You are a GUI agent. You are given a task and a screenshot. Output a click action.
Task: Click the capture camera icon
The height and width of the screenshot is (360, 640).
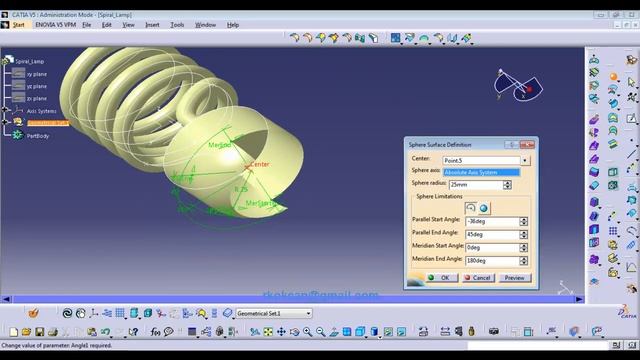494,331
